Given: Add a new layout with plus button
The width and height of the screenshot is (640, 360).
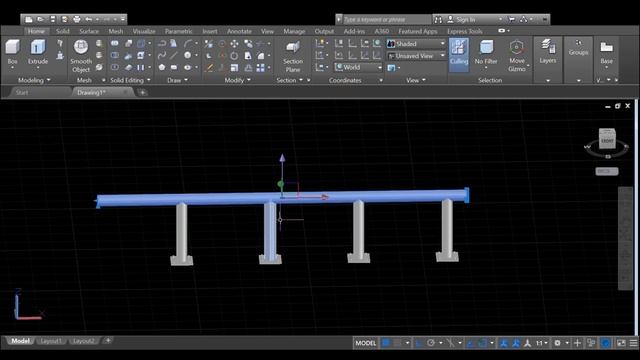Looking at the screenshot, I should point(108,340).
